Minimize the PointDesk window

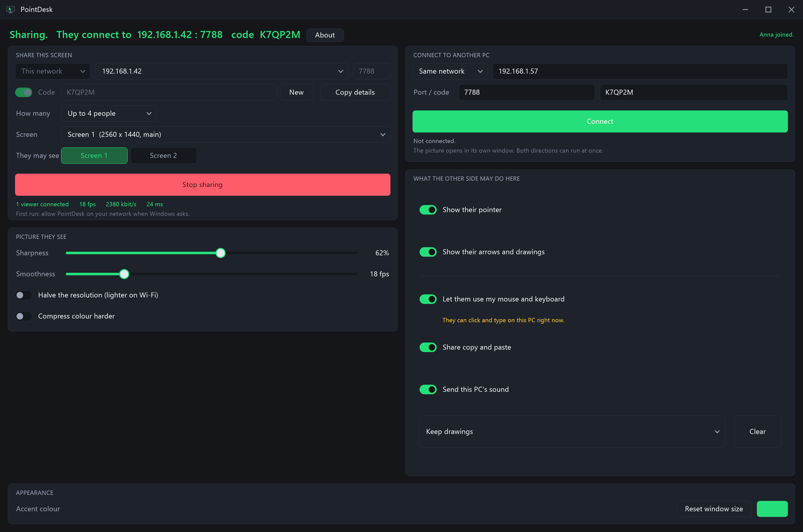tap(745, 10)
